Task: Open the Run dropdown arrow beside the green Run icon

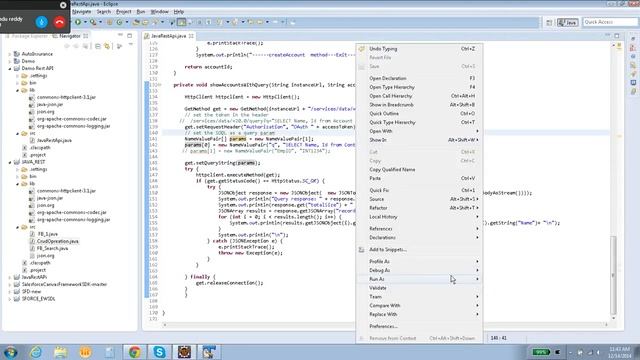Action: point(85,22)
